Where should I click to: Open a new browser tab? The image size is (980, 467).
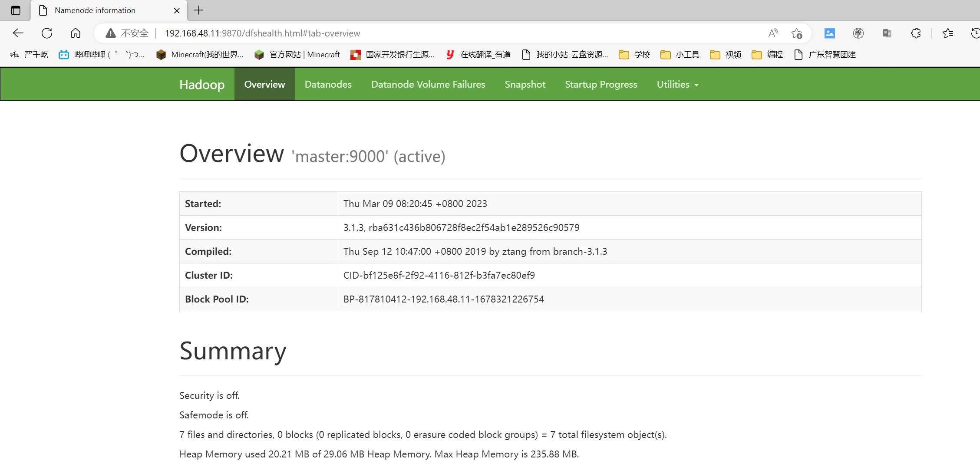198,10
